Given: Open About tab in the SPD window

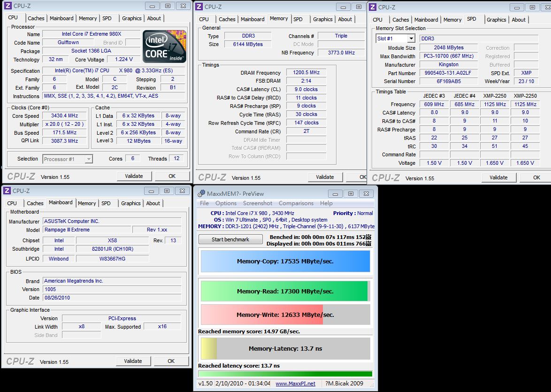Looking at the screenshot, I should [519, 20].
